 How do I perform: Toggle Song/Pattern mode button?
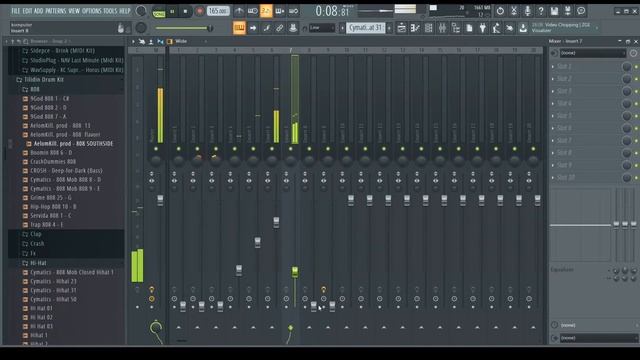(159, 12)
